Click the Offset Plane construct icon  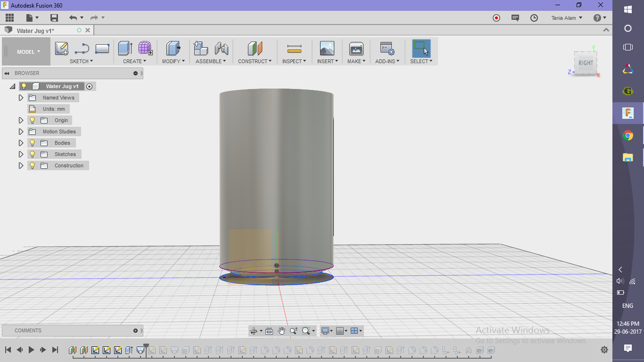255,48
